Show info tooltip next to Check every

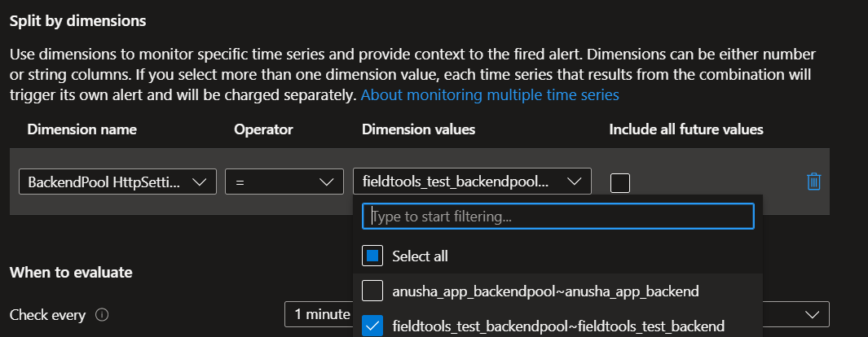pos(102,316)
